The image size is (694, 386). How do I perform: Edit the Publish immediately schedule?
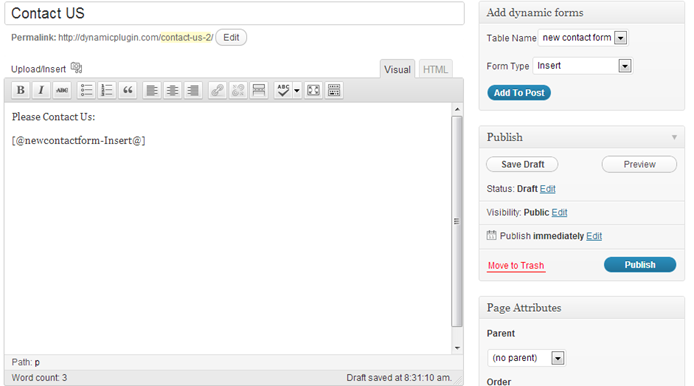point(594,236)
